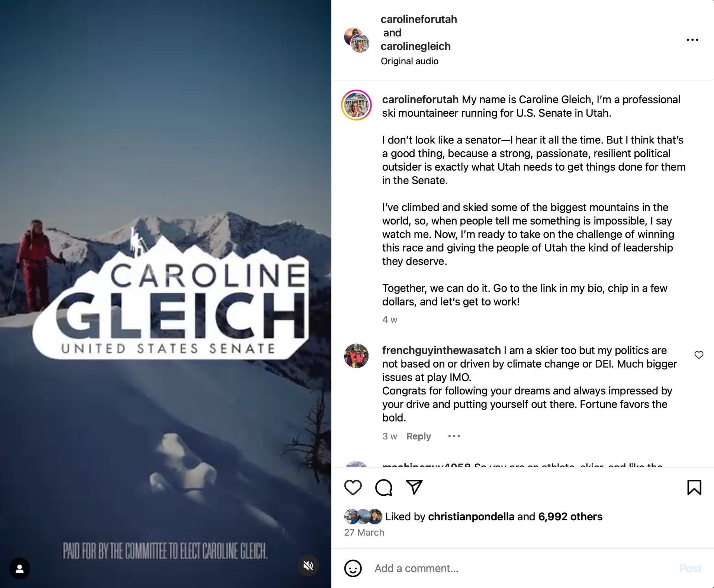Image resolution: width=714 pixels, height=588 pixels.
Task: View the 6,992 others who liked
Action: pyautogui.click(x=570, y=517)
